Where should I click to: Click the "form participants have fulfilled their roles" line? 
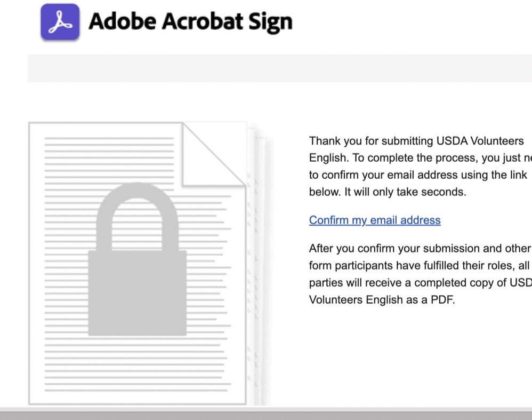412,265
